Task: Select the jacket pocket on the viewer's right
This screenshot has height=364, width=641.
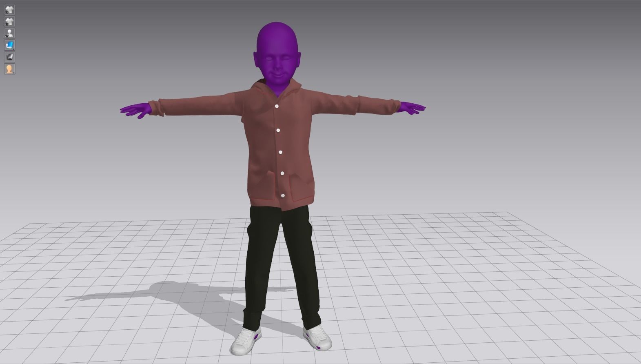Action: click(302, 188)
